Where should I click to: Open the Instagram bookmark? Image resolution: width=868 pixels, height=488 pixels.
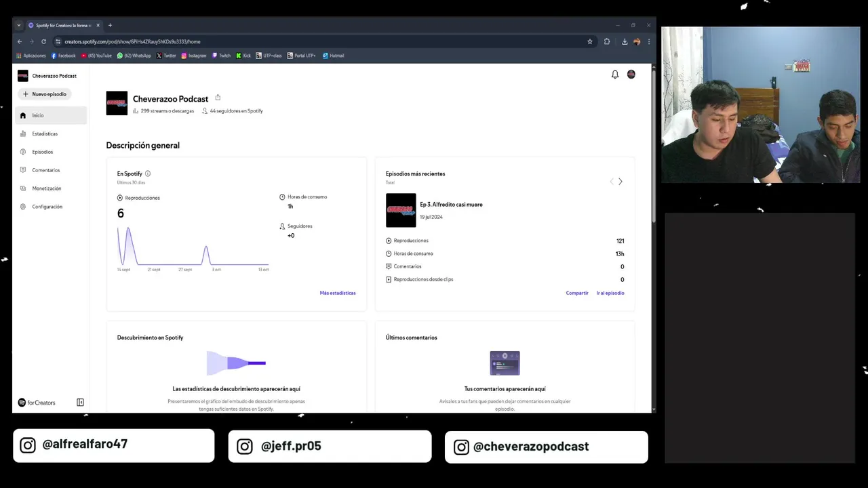tap(194, 56)
